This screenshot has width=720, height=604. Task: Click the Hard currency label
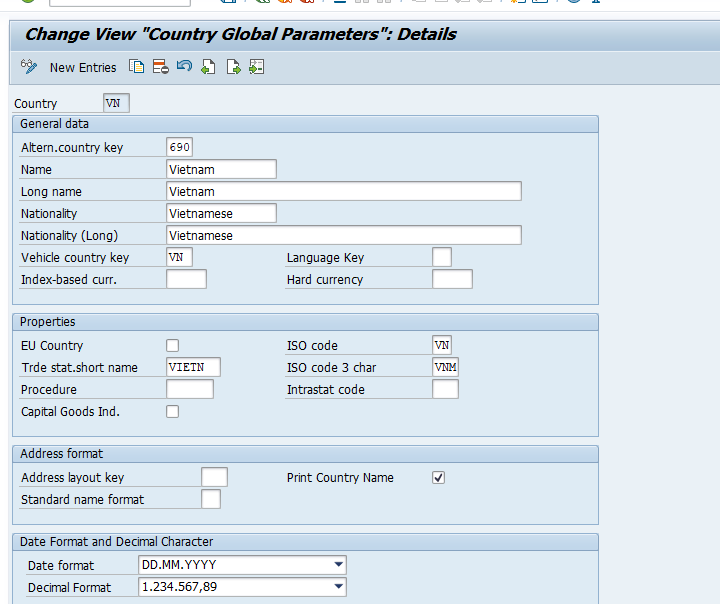pos(325,280)
